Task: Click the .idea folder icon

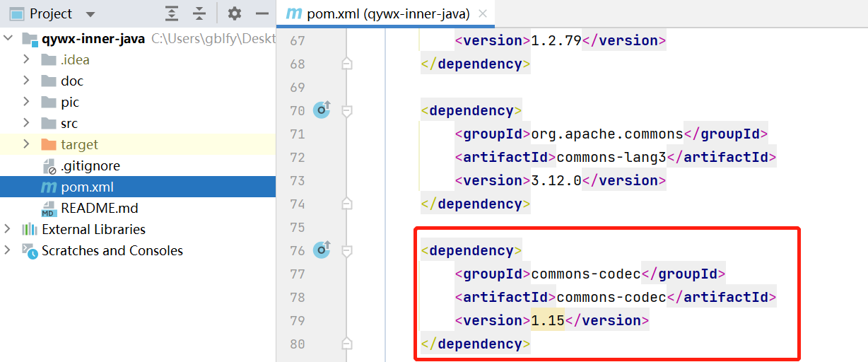Action: (48, 59)
